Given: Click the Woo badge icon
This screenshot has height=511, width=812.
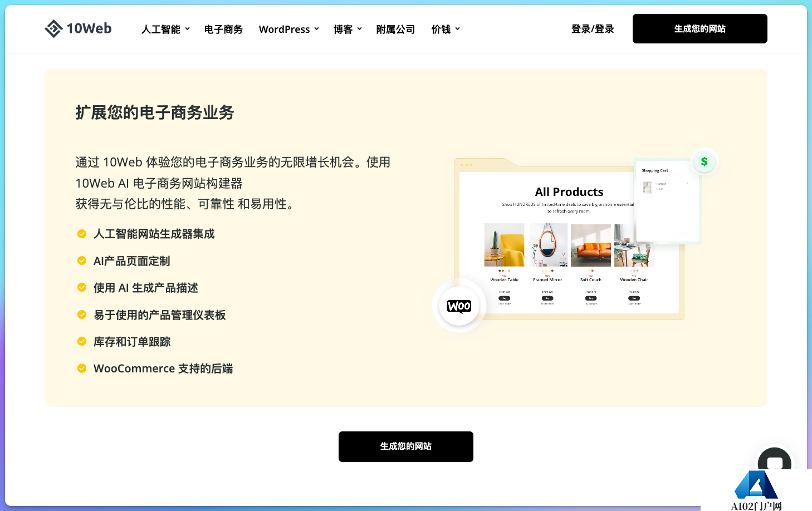Looking at the screenshot, I should [x=459, y=306].
